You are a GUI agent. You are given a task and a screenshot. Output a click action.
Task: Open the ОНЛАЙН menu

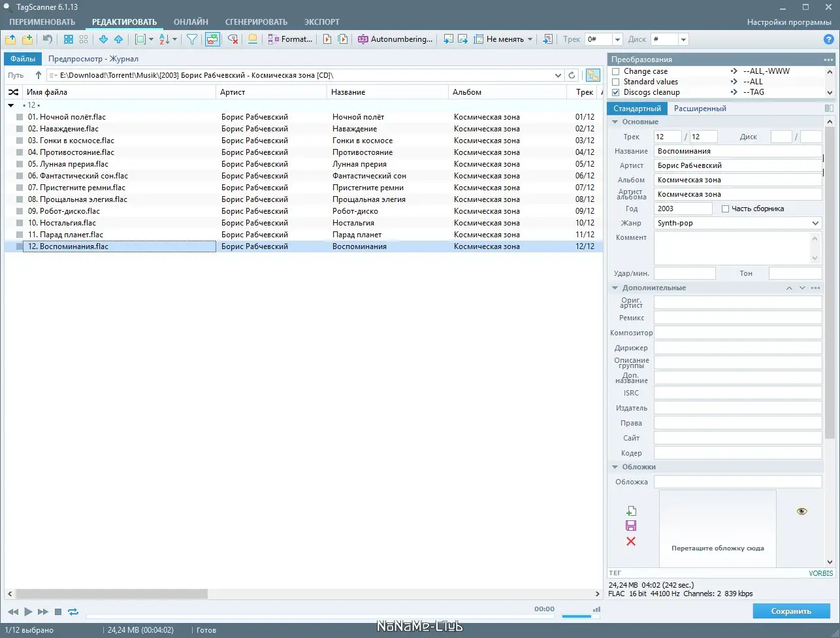click(191, 22)
